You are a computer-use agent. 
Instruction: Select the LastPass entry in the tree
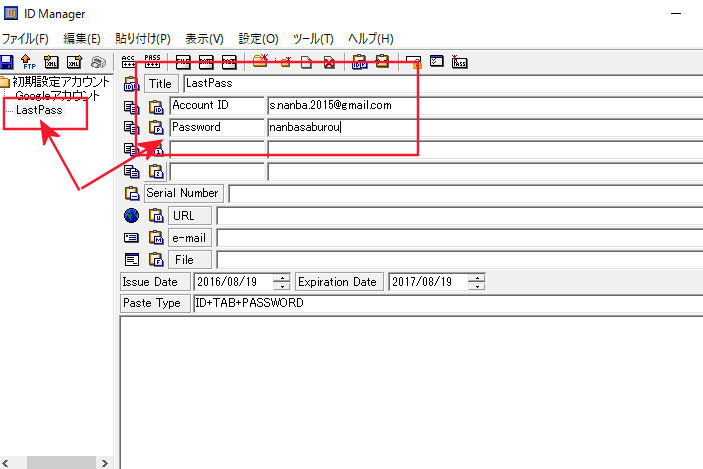(x=39, y=110)
